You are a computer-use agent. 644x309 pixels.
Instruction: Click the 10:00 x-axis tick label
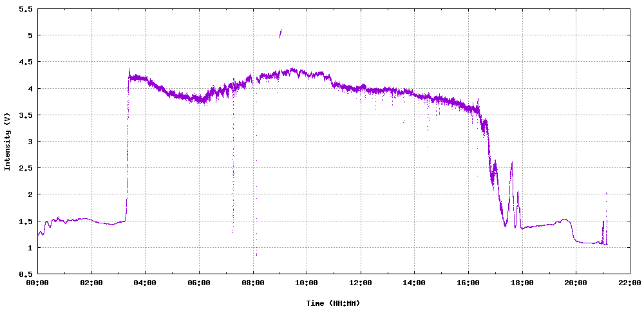coord(307,283)
